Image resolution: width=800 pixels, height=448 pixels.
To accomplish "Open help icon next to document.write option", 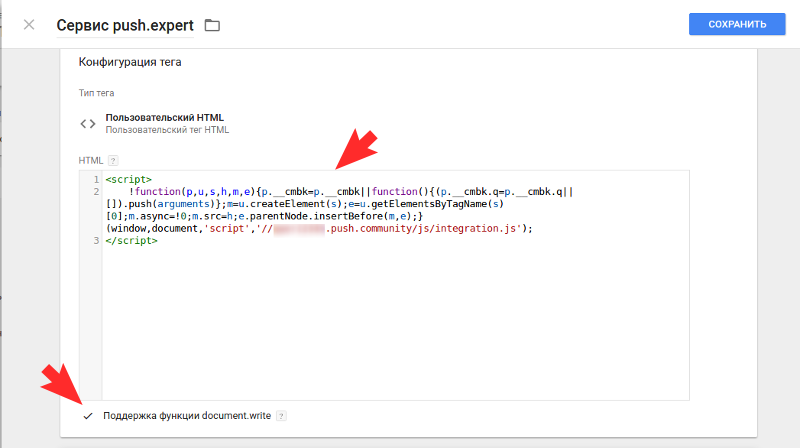I will (281, 416).
